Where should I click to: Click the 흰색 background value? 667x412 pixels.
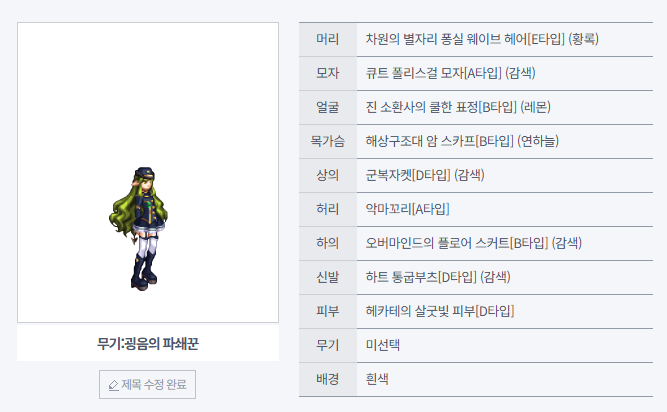(378, 379)
